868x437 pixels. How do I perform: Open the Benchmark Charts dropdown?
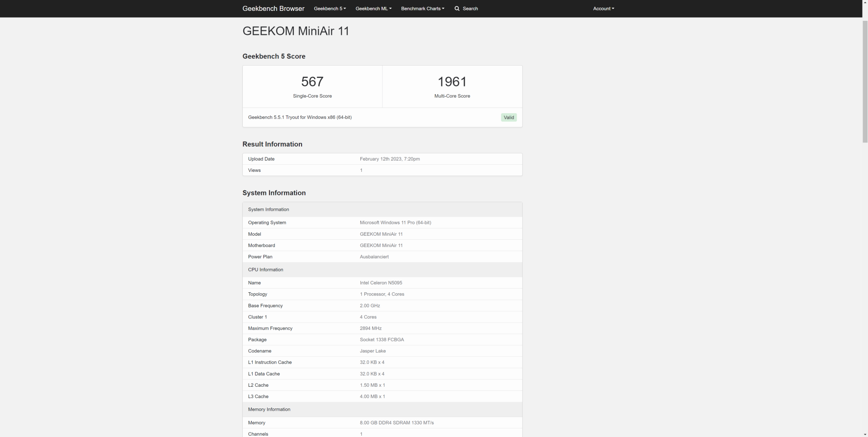[x=423, y=9]
